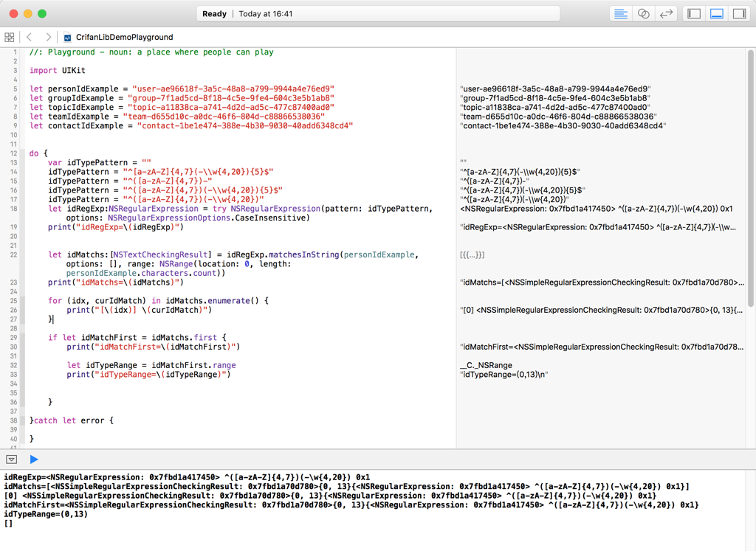Toggle the Utilities panel

click(x=739, y=14)
